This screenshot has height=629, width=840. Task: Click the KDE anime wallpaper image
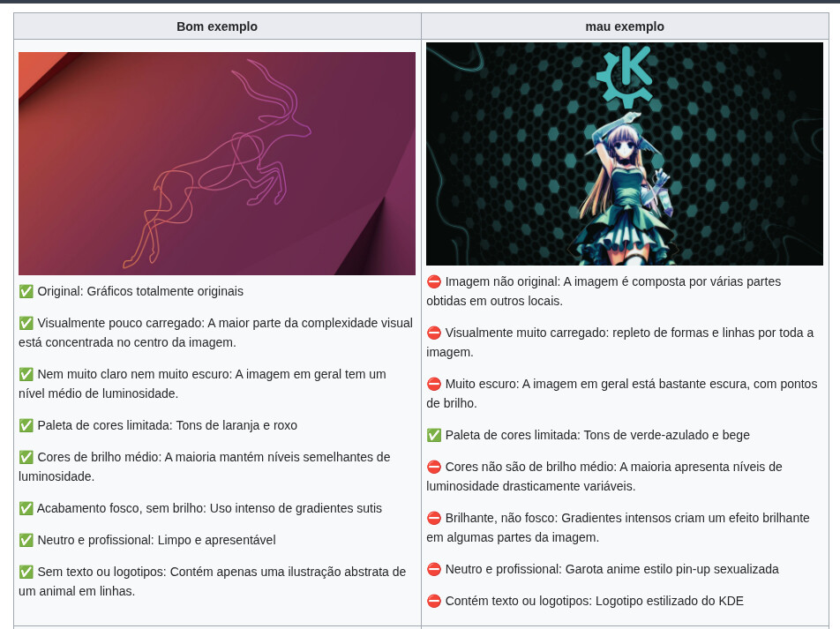click(x=625, y=154)
